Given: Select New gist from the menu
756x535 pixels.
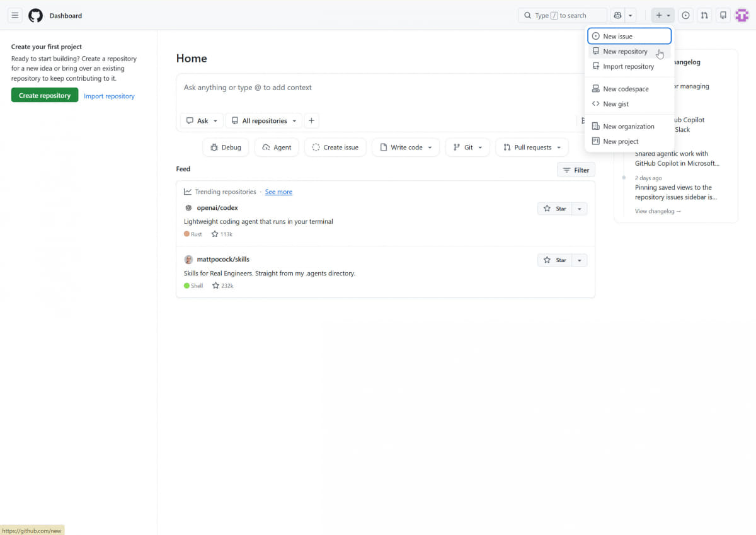Looking at the screenshot, I should click(629, 104).
